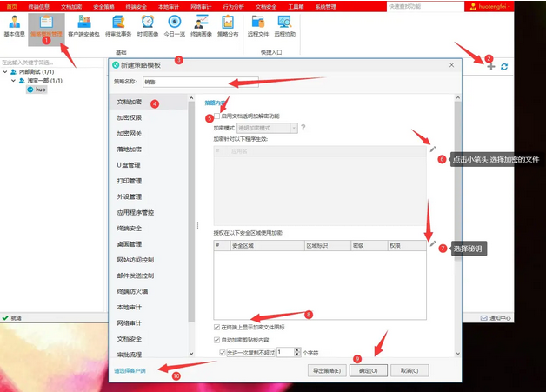The image size is (546, 392).
Task: Toggle 自动加密剪贴板内容 checkbox
Action: pyautogui.click(x=217, y=340)
